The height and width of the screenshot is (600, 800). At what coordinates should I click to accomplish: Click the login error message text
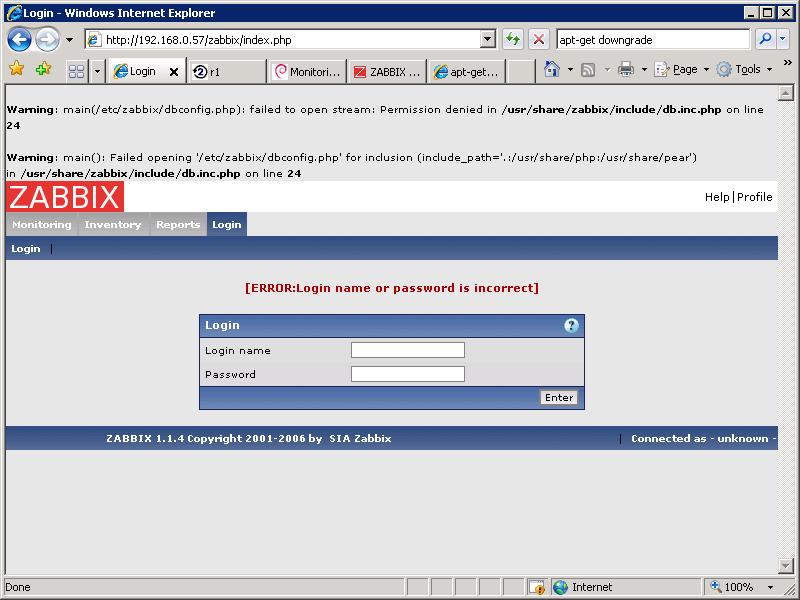[392, 288]
